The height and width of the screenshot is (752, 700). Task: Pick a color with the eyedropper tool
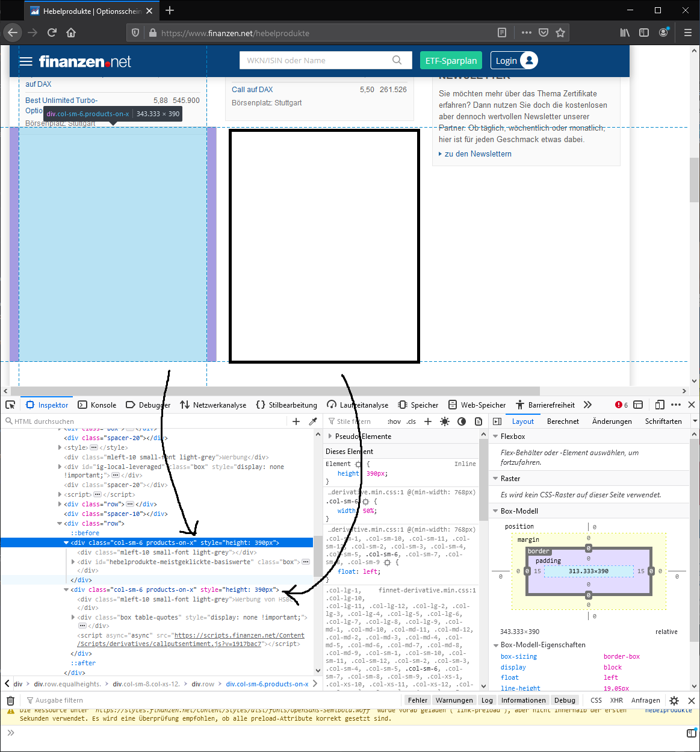(x=313, y=421)
